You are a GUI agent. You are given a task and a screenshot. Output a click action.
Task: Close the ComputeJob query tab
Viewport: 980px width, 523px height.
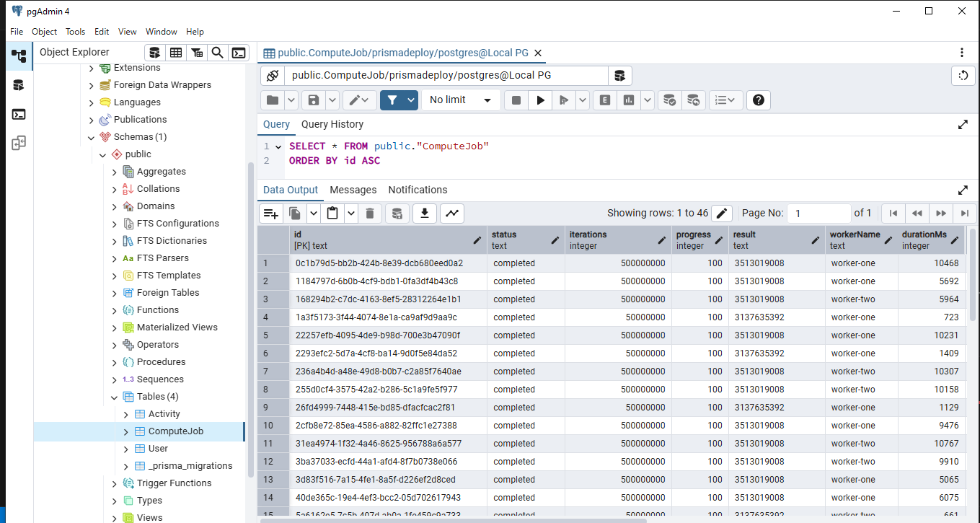click(537, 53)
